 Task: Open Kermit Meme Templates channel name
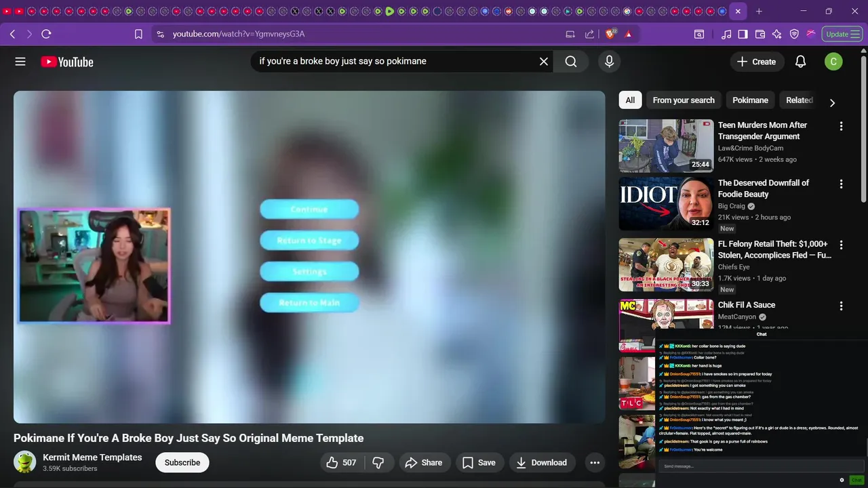pos(92,457)
